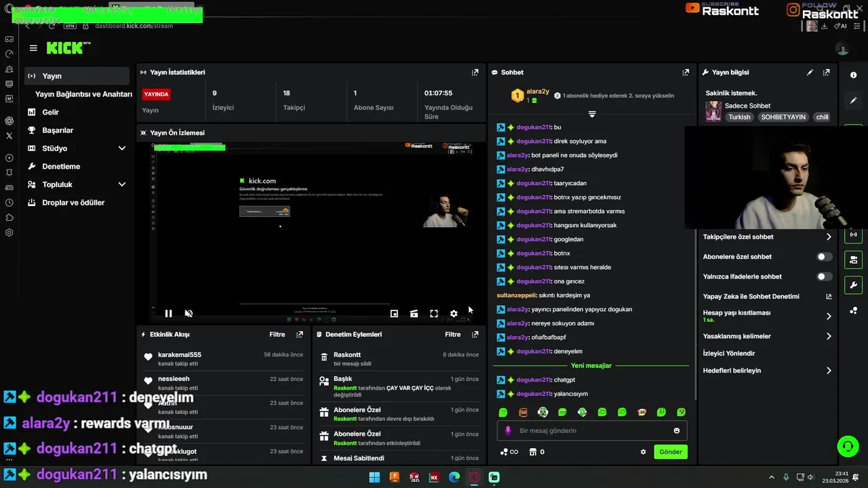The image size is (868, 488).
Task: Edit stream info with pencil icon
Action: coord(810,72)
